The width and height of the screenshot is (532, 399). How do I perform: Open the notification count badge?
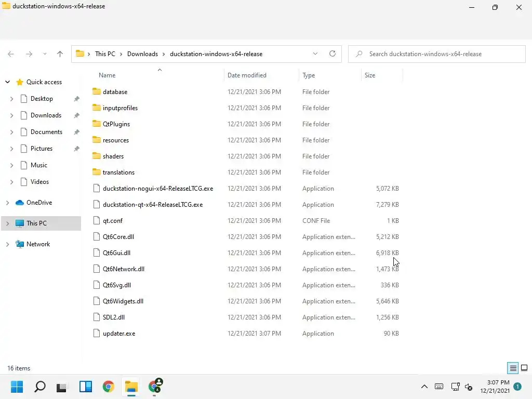(517, 387)
